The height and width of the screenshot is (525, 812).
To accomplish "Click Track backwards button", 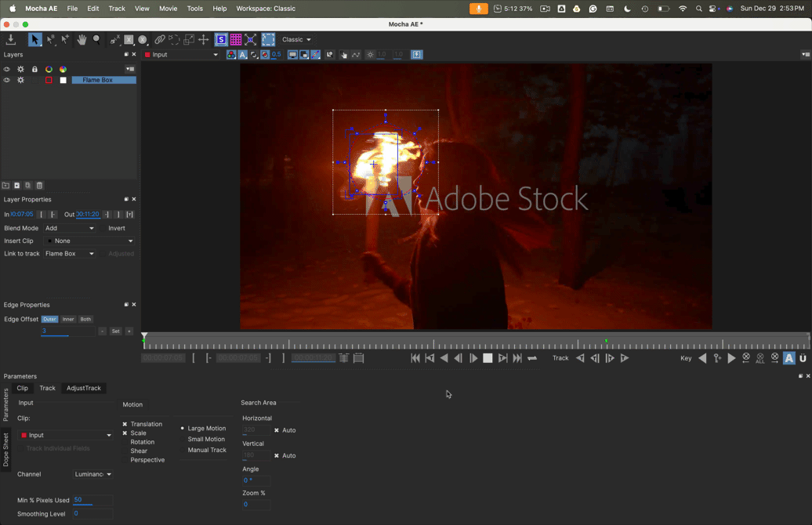I will pyautogui.click(x=581, y=358).
